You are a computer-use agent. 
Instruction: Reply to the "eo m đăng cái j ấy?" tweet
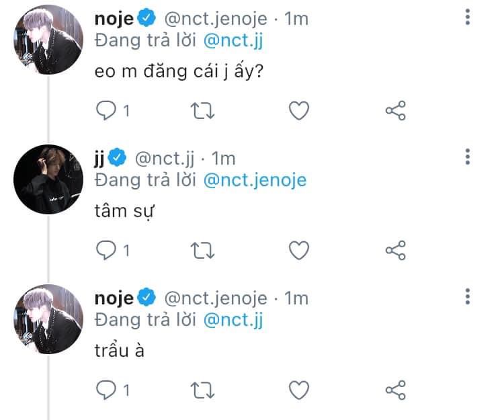click(106, 111)
